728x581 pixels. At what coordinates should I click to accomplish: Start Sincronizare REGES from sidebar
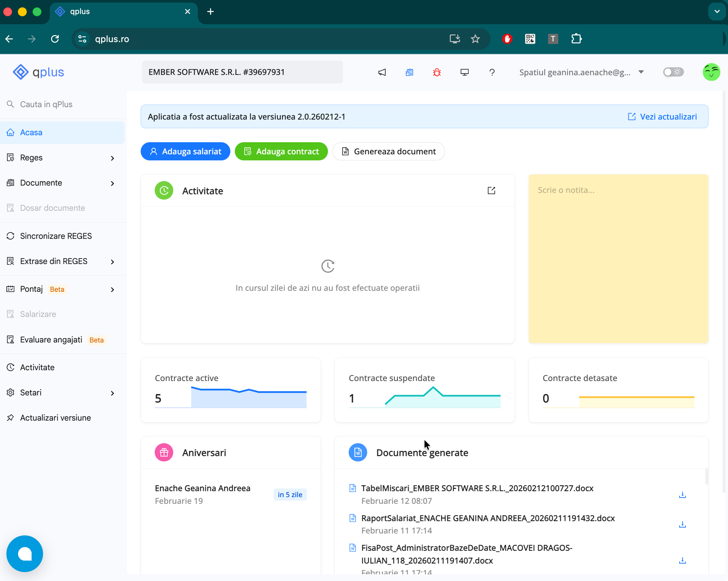tap(56, 236)
